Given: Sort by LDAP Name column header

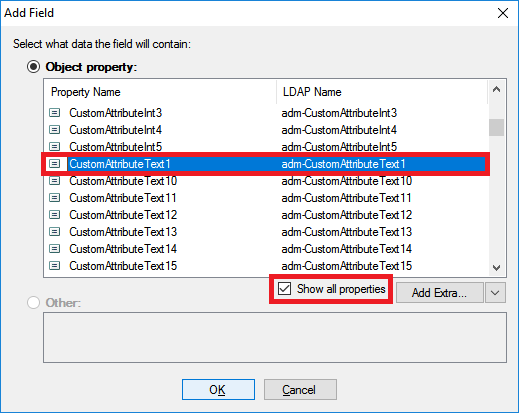Looking at the screenshot, I should click(x=382, y=92).
